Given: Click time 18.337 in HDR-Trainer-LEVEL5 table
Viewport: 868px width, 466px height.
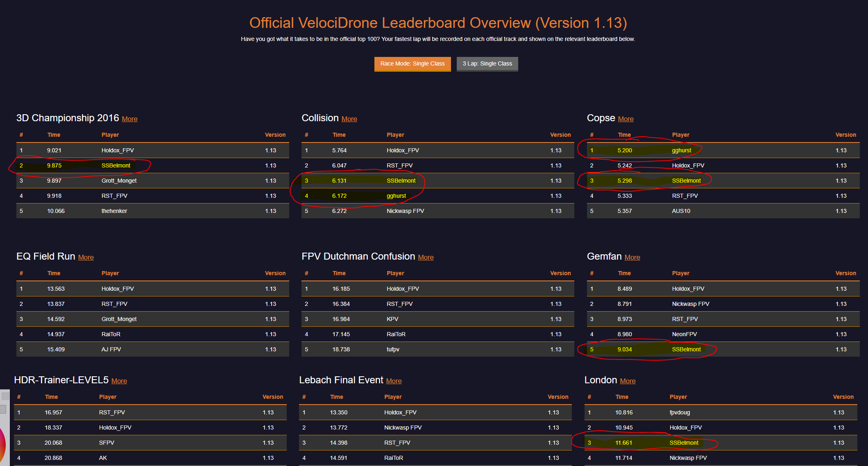Looking at the screenshot, I should click(53, 428).
